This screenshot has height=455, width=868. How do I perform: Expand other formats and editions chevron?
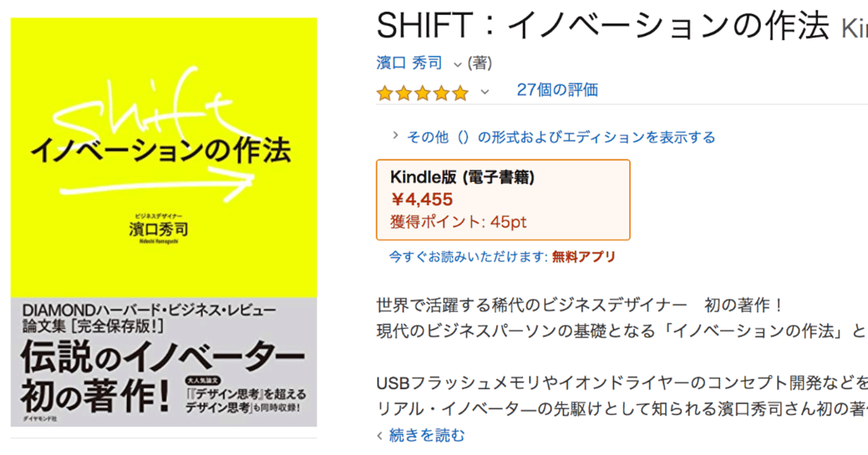pyautogui.click(x=395, y=135)
